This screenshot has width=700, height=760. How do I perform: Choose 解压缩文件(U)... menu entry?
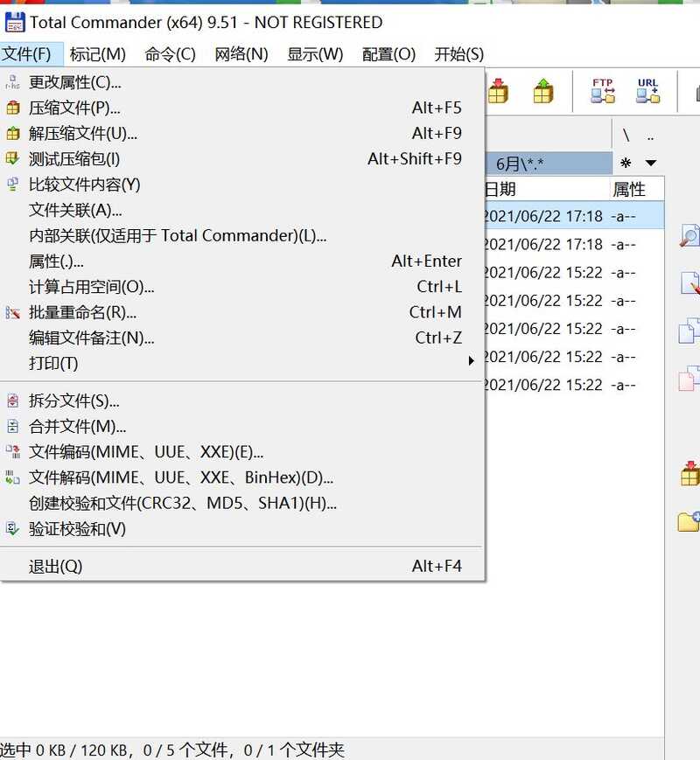pos(241,133)
